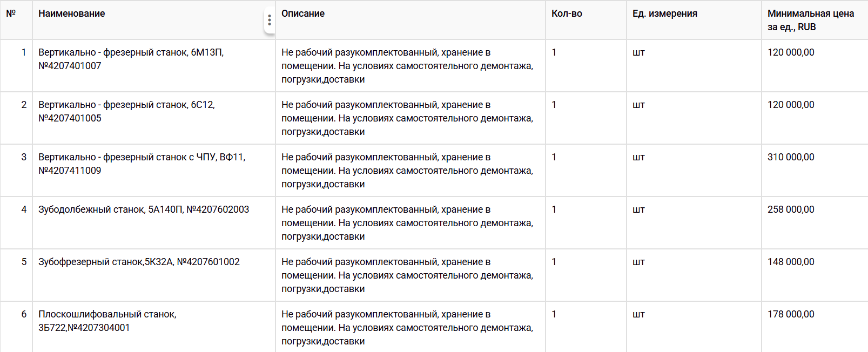868x352 pixels.
Task: Click the Минимальная цена за ед. header
Action: 810,20
